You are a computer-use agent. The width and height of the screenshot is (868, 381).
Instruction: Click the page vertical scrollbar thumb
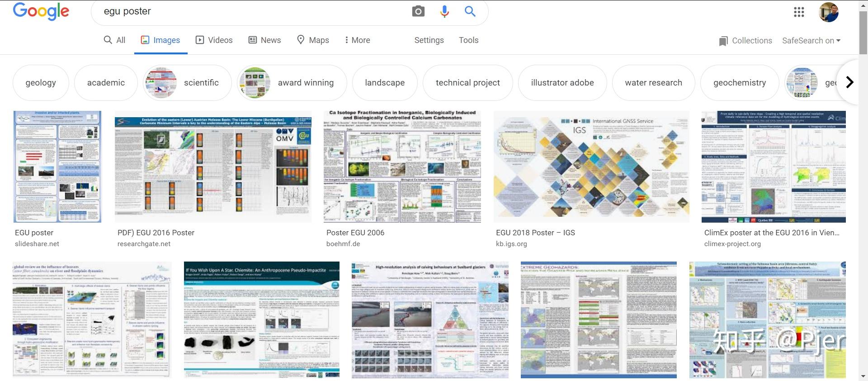(x=863, y=33)
